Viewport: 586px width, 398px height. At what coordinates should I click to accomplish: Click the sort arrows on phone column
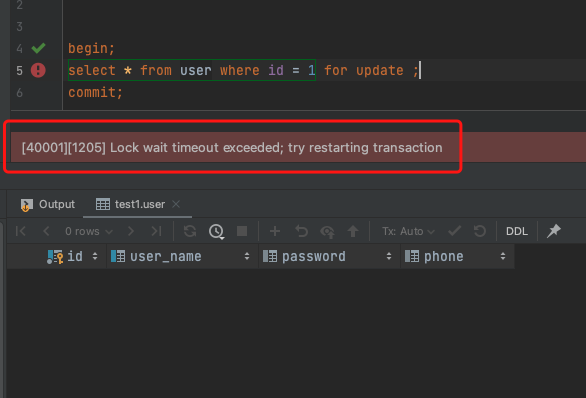coord(503,256)
